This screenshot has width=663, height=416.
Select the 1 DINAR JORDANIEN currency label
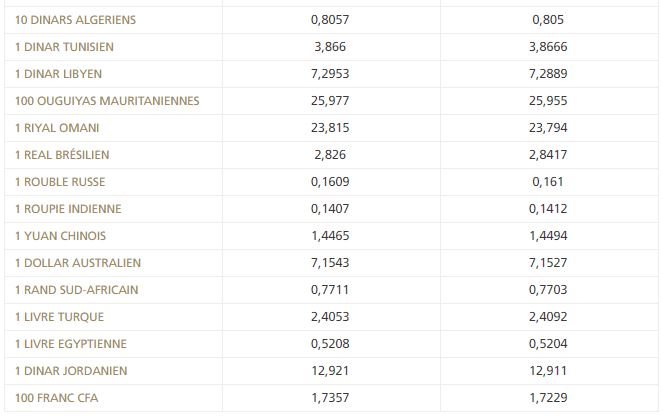point(71,371)
